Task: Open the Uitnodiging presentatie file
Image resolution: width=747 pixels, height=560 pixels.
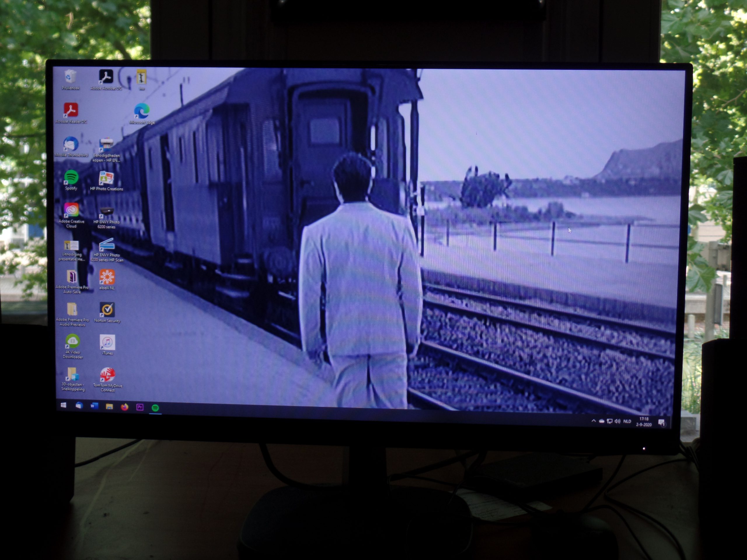Action: tap(71, 250)
